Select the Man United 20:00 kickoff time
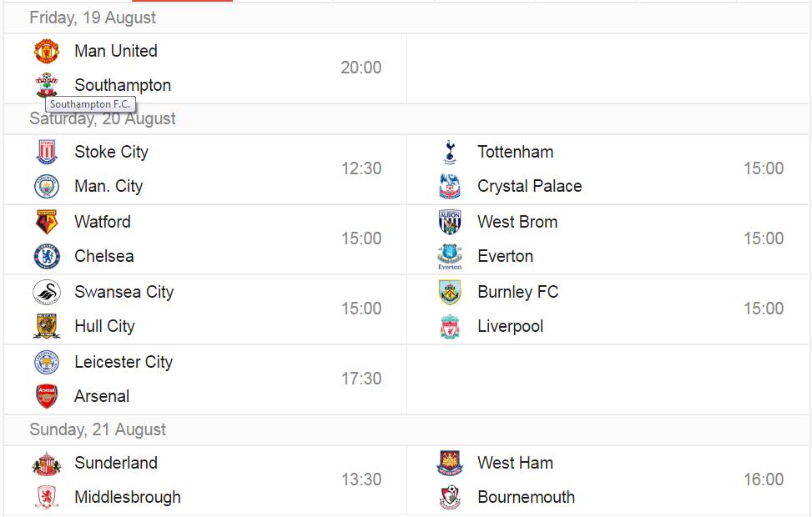The width and height of the screenshot is (812, 517). tap(361, 68)
